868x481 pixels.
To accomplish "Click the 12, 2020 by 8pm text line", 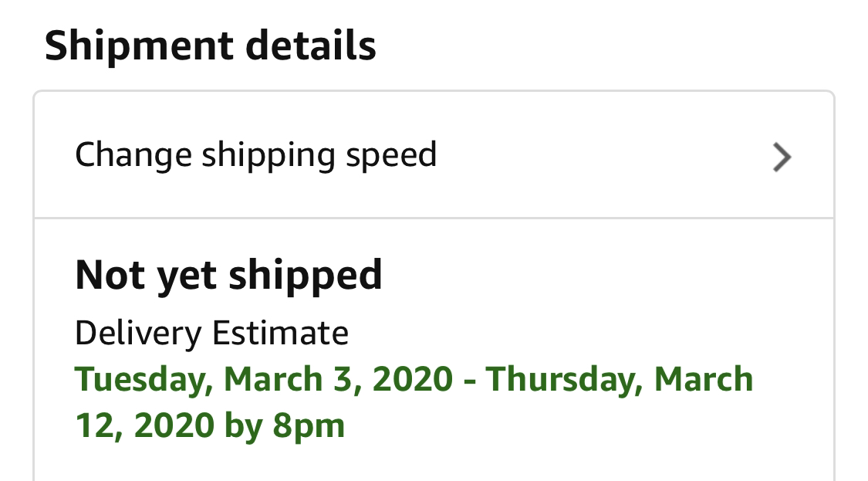I will tap(210, 425).
